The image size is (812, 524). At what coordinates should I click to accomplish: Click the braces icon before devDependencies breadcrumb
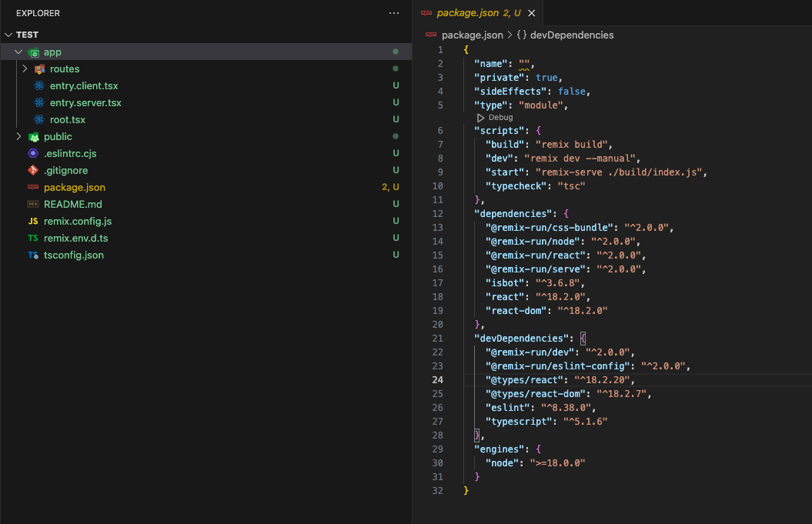[522, 35]
